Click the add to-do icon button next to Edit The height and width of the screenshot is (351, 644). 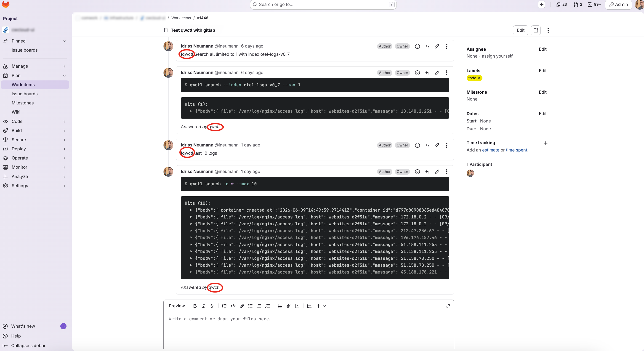(536, 30)
